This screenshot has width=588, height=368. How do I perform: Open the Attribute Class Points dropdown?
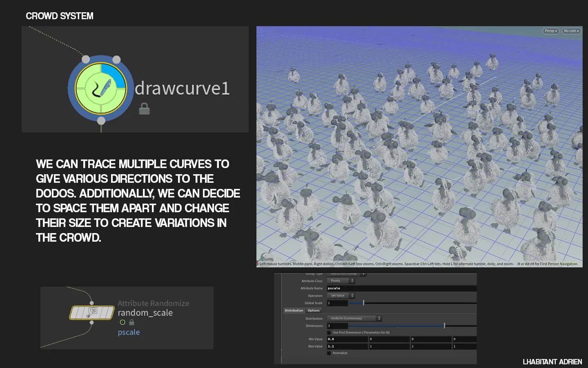click(341, 281)
